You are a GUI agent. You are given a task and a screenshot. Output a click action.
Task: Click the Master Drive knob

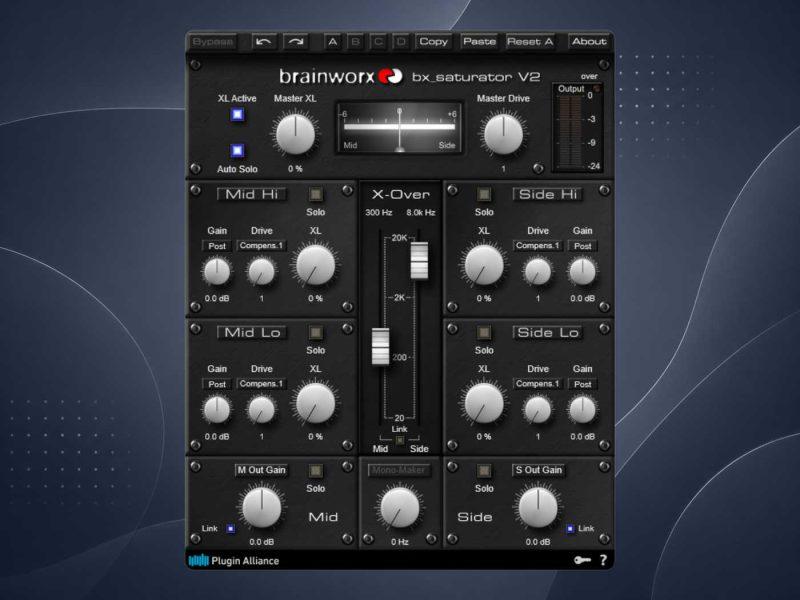click(x=503, y=134)
